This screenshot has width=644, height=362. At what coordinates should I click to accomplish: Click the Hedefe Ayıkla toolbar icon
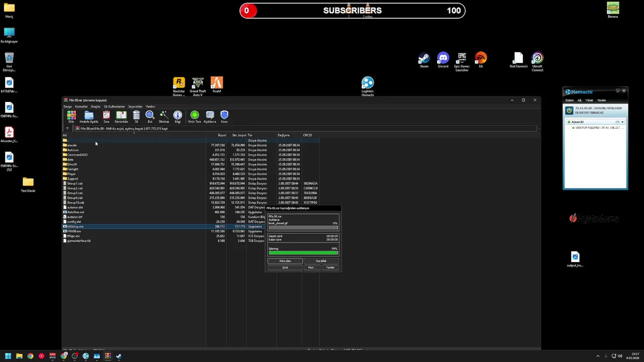tap(89, 117)
